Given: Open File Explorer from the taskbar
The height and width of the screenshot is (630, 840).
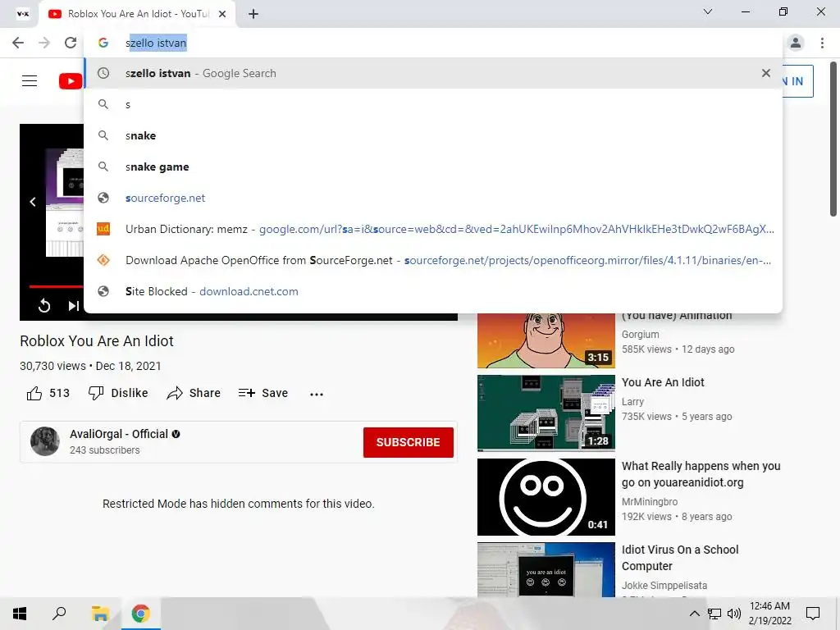Looking at the screenshot, I should (x=100, y=614).
